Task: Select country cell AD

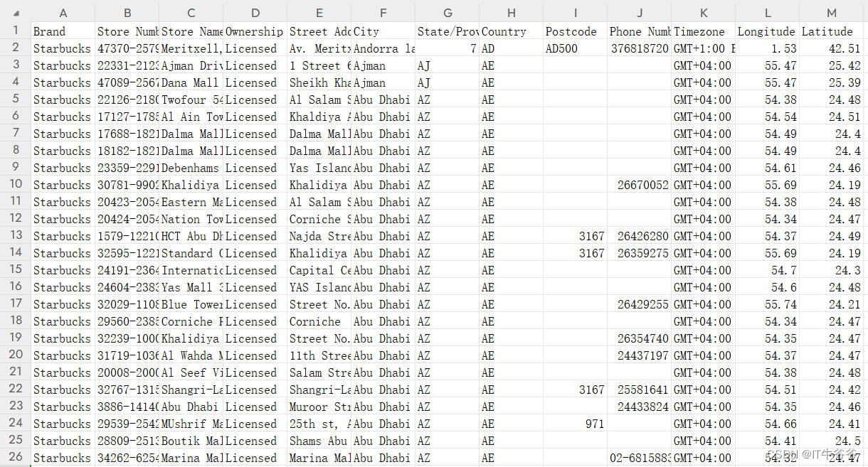Action: [511, 48]
